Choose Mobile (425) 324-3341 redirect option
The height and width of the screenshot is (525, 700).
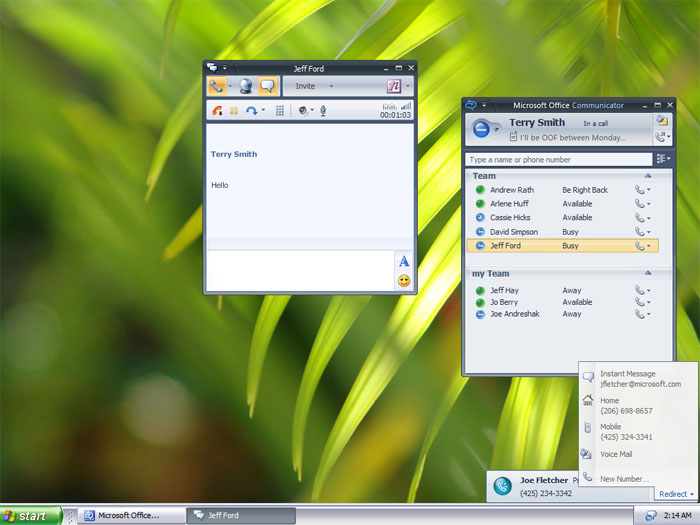pos(638,432)
